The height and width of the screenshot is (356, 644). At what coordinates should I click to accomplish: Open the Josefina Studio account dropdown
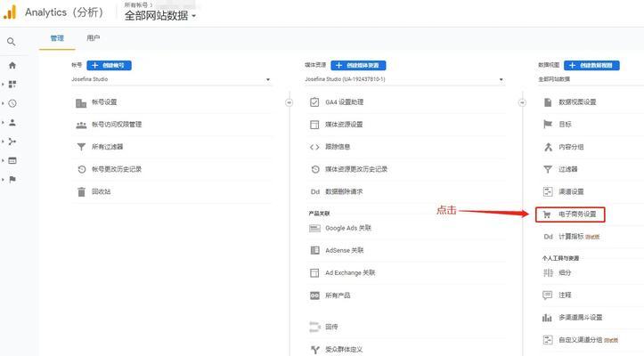171,79
